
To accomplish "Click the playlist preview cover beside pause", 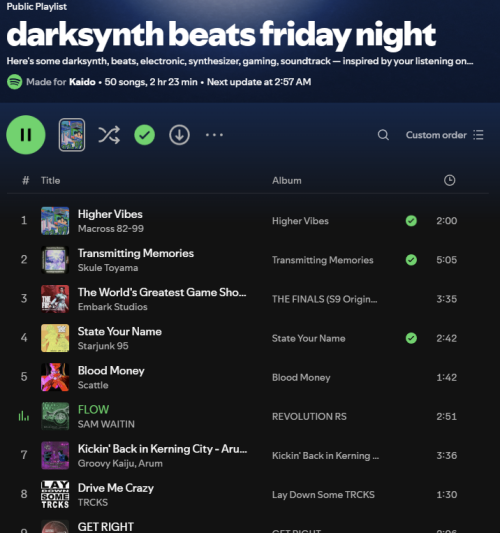I will (72, 135).
